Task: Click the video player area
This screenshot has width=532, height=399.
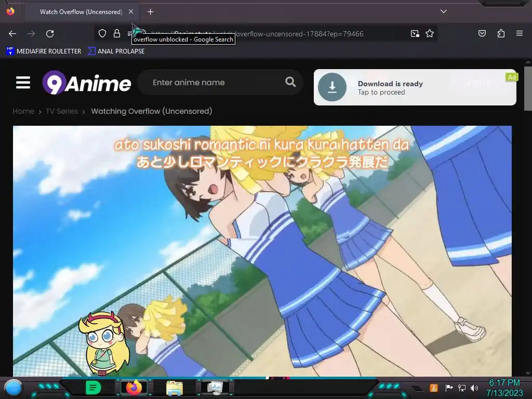Action: tap(262, 251)
